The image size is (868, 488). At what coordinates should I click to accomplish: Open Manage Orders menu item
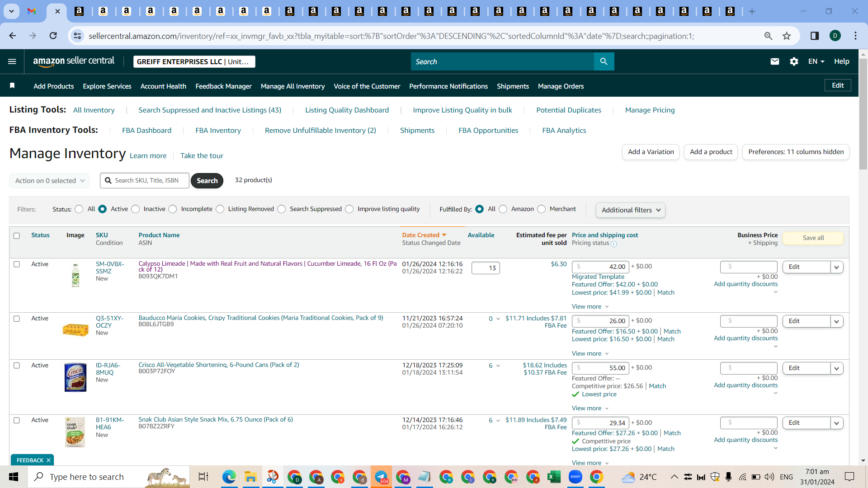(561, 86)
